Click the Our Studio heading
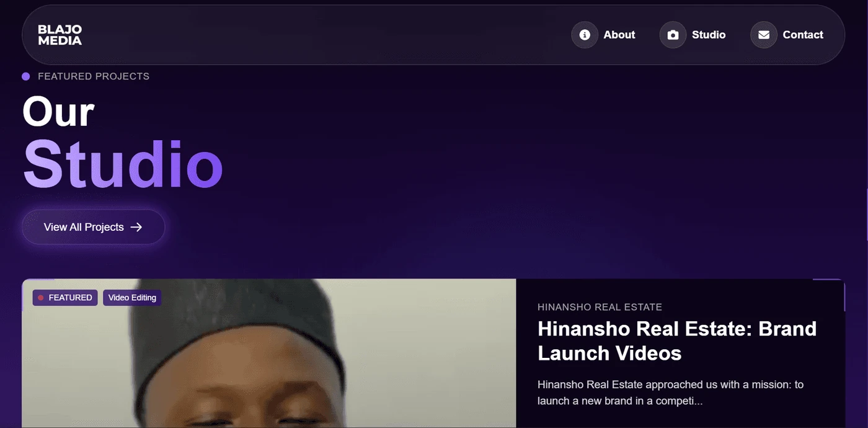 [x=122, y=143]
